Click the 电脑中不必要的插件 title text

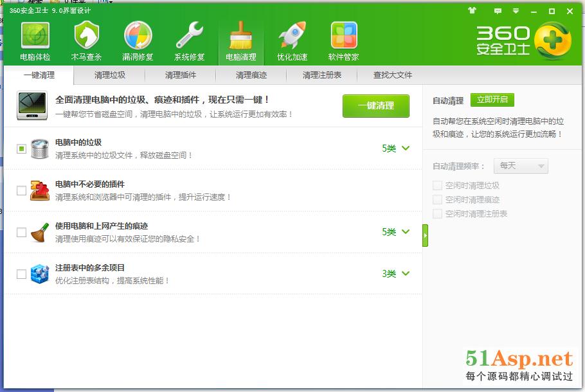[90, 184]
